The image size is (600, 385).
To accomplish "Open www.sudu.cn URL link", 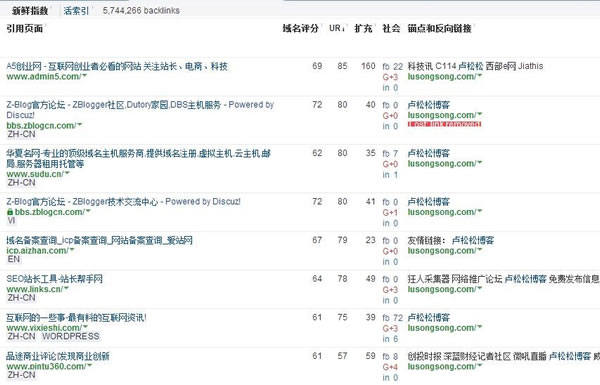I will (35, 174).
